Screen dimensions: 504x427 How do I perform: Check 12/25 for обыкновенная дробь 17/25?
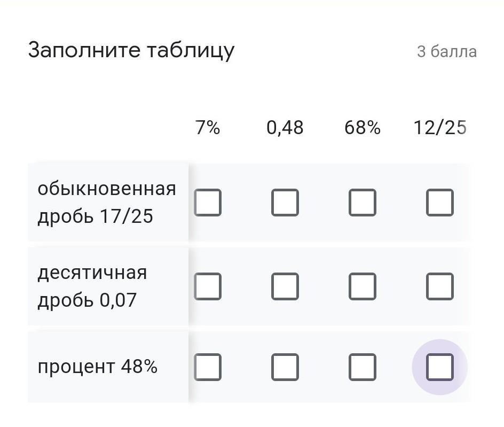click(x=440, y=203)
